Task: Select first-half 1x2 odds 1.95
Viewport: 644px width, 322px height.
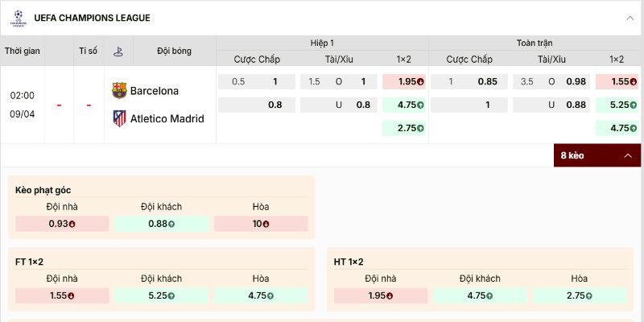Action: pyautogui.click(x=404, y=81)
